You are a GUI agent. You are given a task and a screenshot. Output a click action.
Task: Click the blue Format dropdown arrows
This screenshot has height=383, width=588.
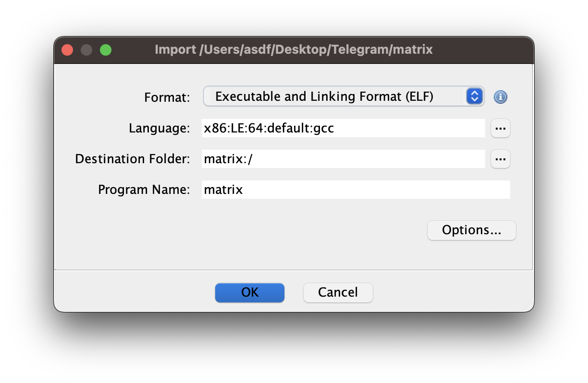click(474, 96)
